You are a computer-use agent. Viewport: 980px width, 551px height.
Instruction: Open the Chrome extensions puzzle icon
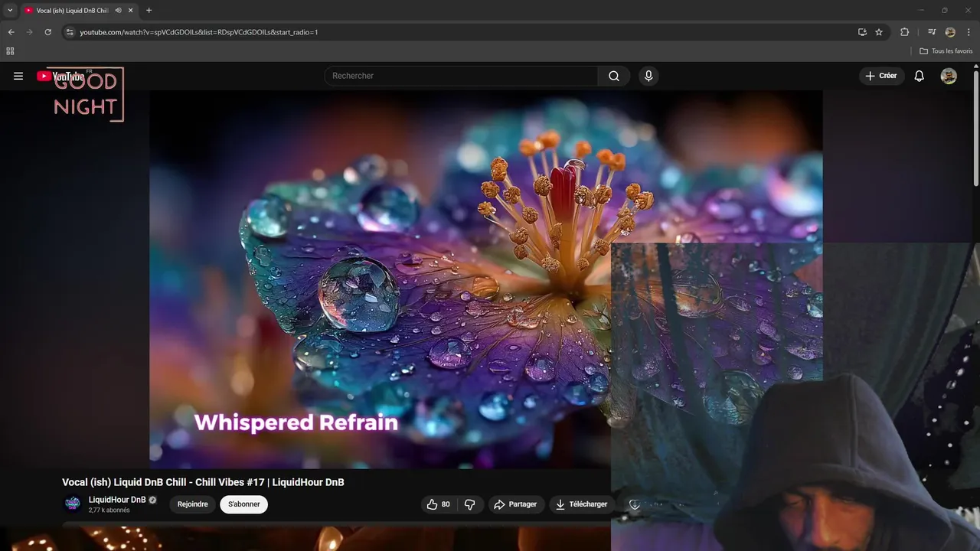[904, 32]
